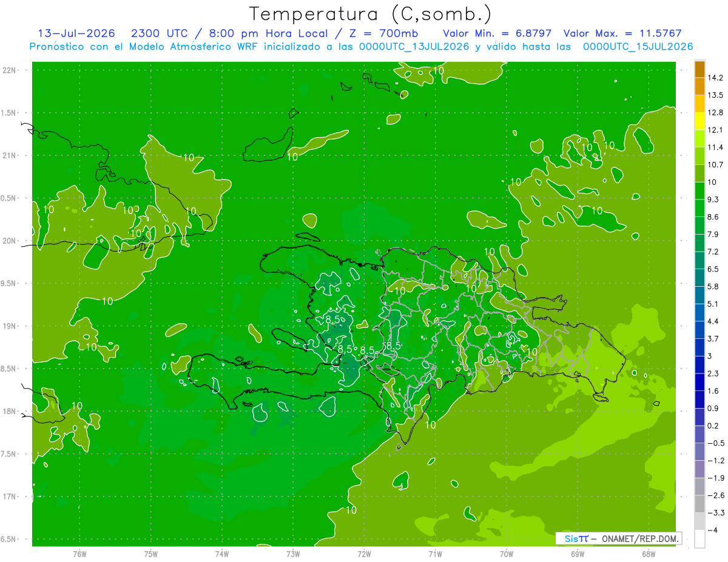Click longitude axis label "76W"

[79, 554]
